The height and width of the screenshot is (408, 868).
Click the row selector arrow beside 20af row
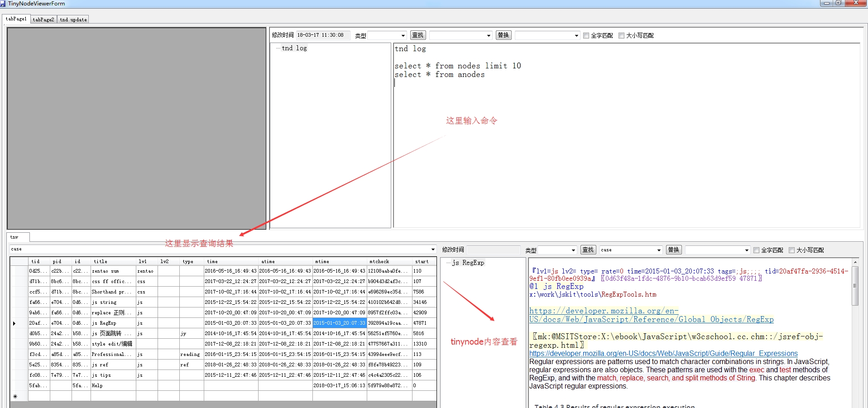click(14, 323)
